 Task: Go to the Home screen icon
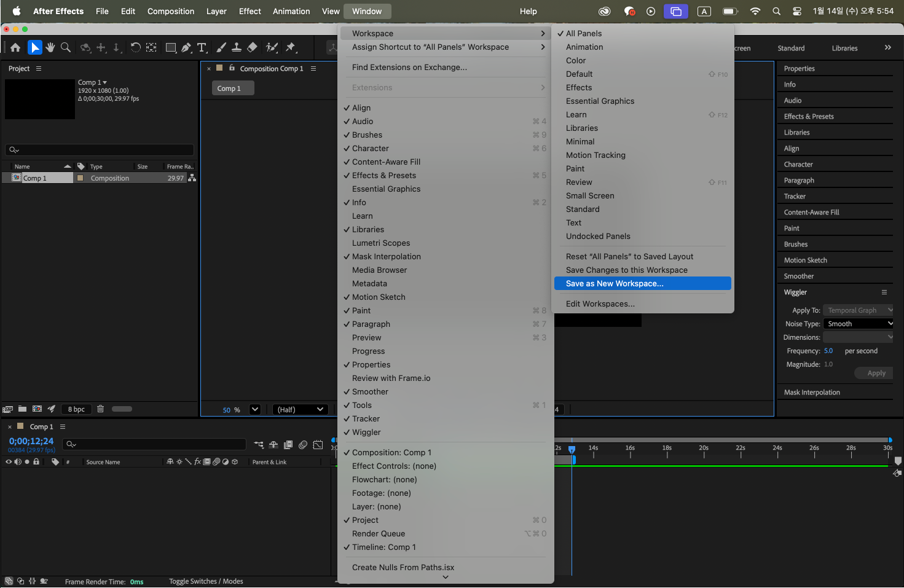tap(15, 47)
